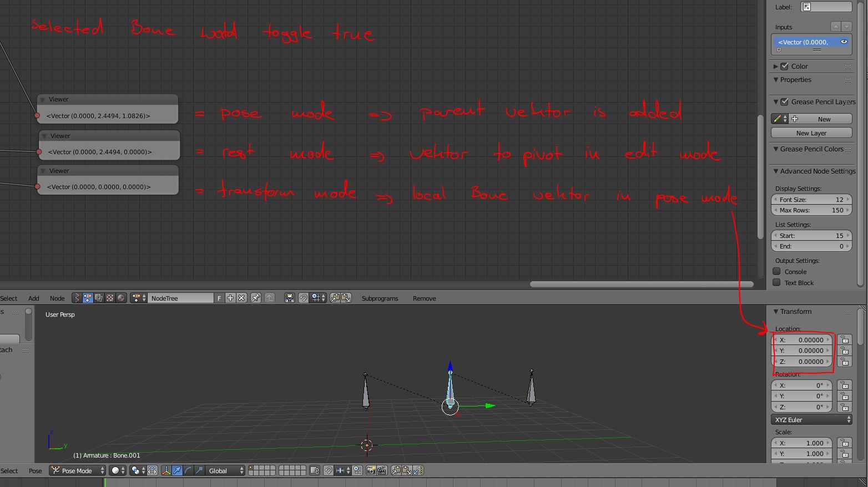
Task: Click the OpenGL render animation clapperboard icon
Action: coord(382,471)
